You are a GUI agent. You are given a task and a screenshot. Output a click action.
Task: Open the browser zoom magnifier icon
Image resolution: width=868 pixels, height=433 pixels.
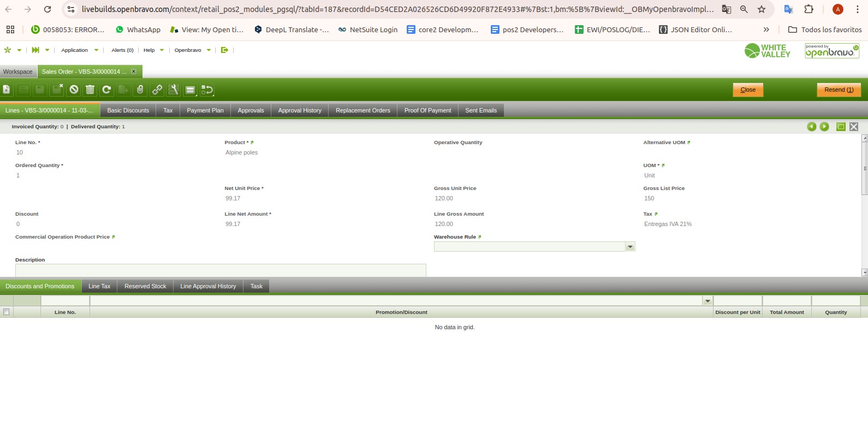click(x=744, y=9)
